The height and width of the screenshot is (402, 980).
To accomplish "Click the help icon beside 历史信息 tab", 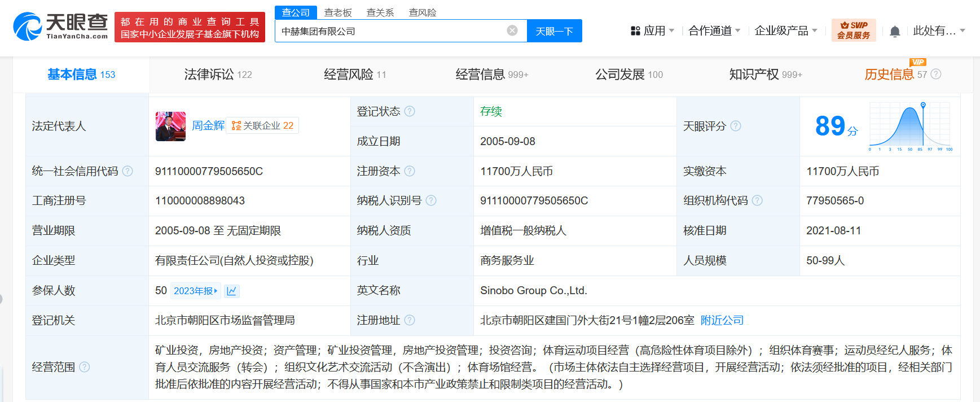I will (936, 74).
